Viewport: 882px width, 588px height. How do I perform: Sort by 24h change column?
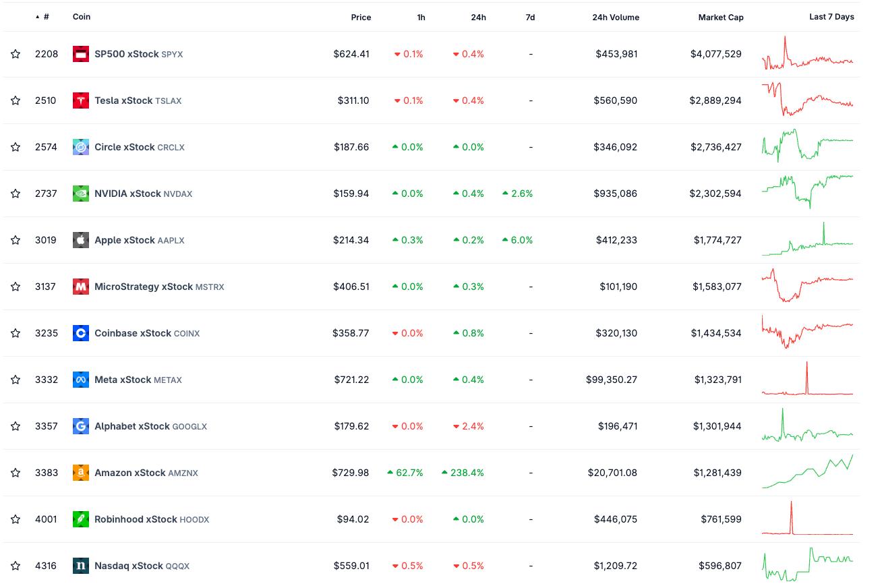[478, 18]
